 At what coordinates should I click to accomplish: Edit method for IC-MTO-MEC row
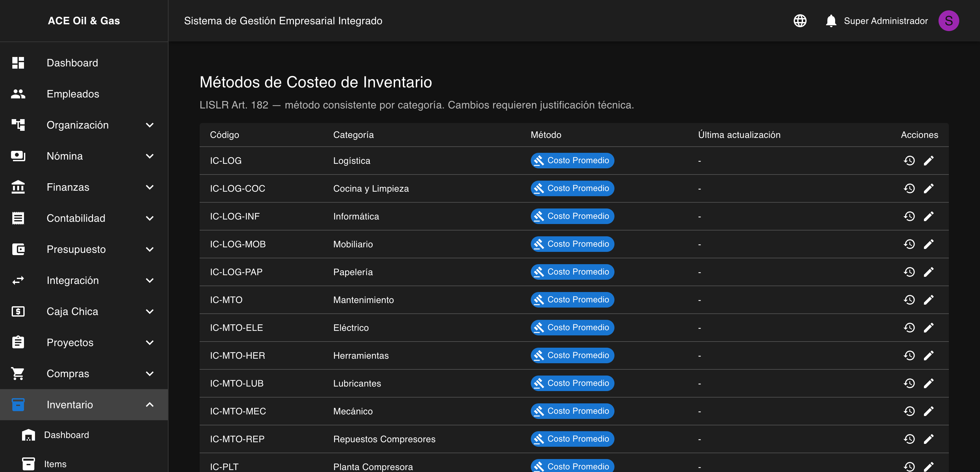click(929, 411)
